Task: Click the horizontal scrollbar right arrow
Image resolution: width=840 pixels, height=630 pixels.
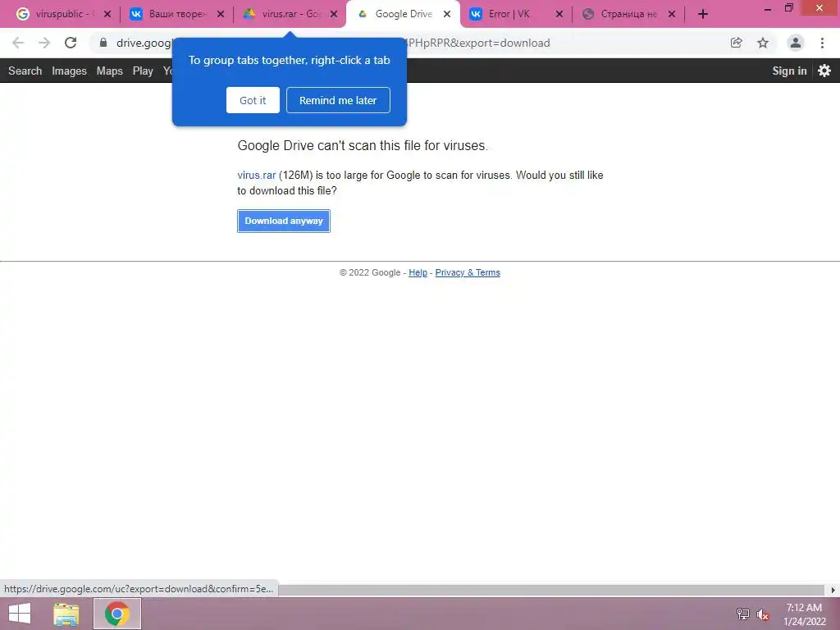Action: click(833, 590)
